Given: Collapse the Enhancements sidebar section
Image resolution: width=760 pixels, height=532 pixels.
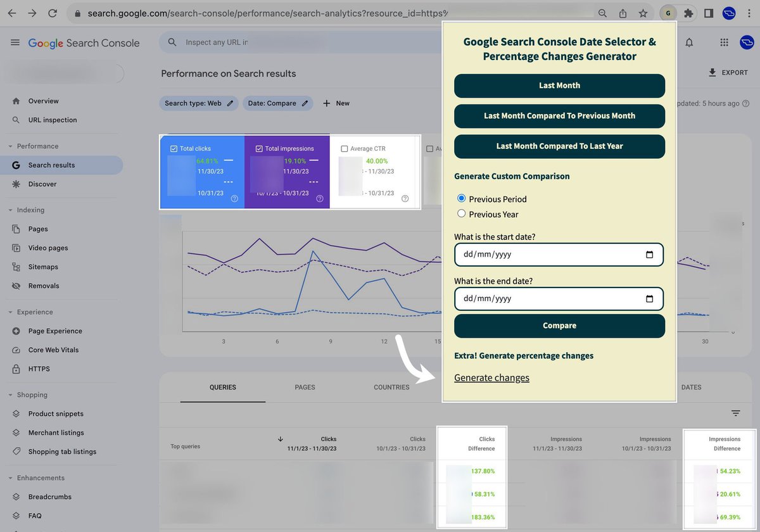Looking at the screenshot, I should click(x=9, y=478).
